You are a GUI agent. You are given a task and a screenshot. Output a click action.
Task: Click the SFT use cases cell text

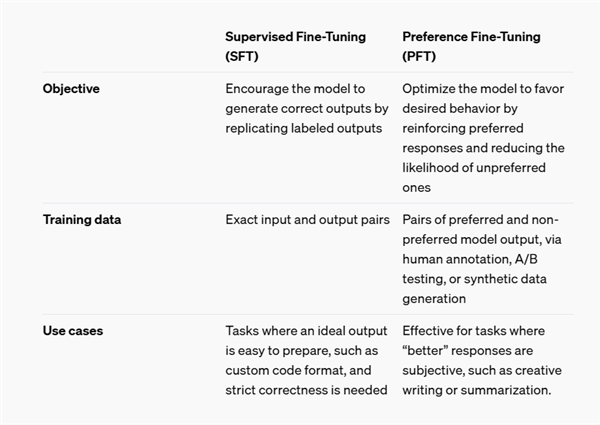[x=305, y=360]
